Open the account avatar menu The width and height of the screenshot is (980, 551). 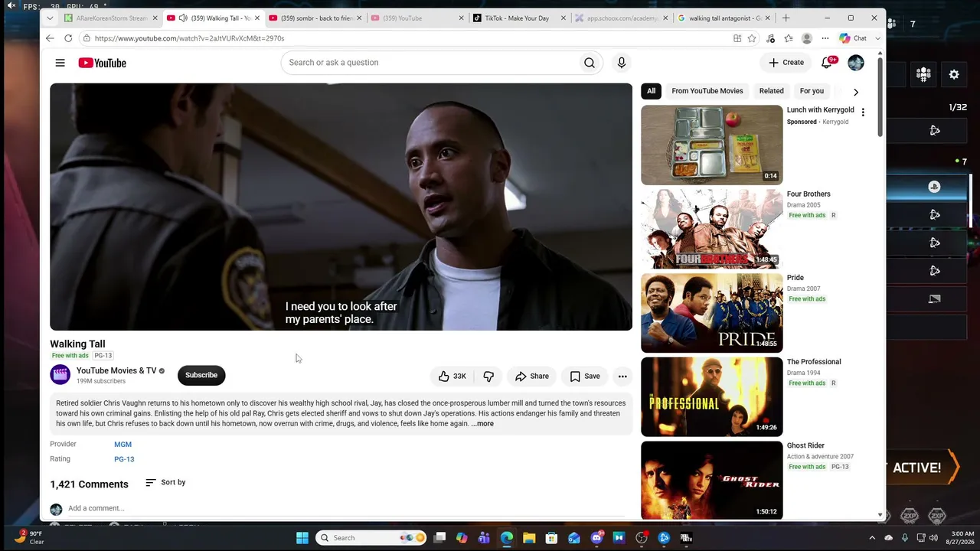(x=856, y=63)
